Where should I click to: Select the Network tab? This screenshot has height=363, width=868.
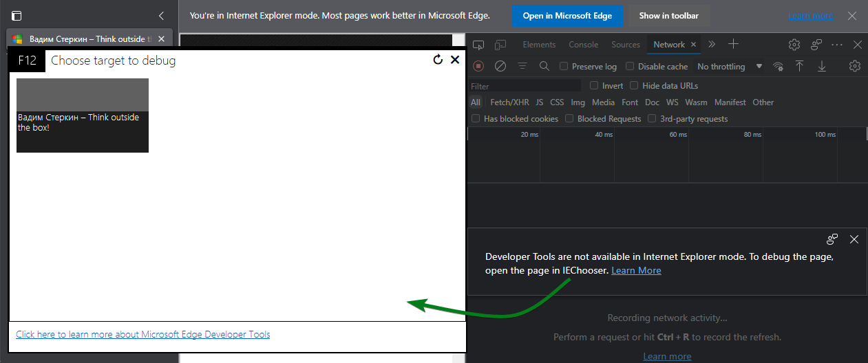669,45
